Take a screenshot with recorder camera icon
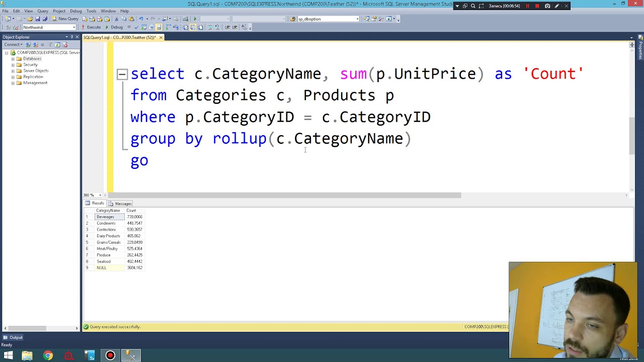This screenshot has height=362, width=644. tap(547, 6)
